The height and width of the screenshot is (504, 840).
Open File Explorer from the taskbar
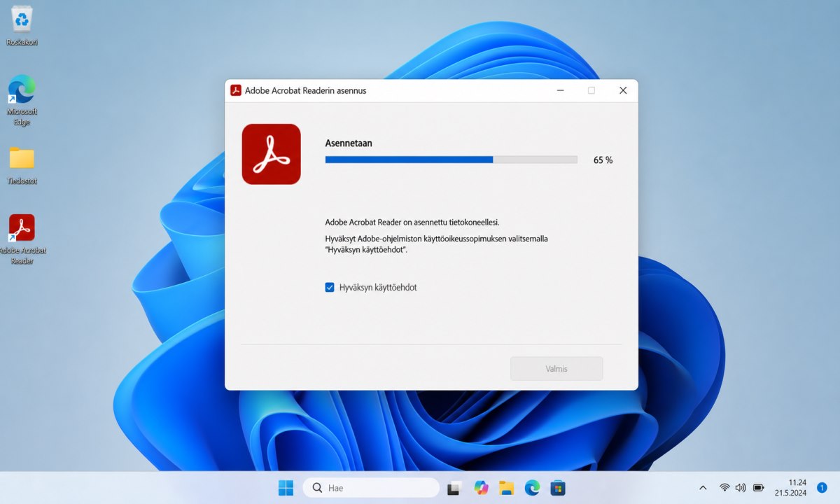[x=507, y=488]
